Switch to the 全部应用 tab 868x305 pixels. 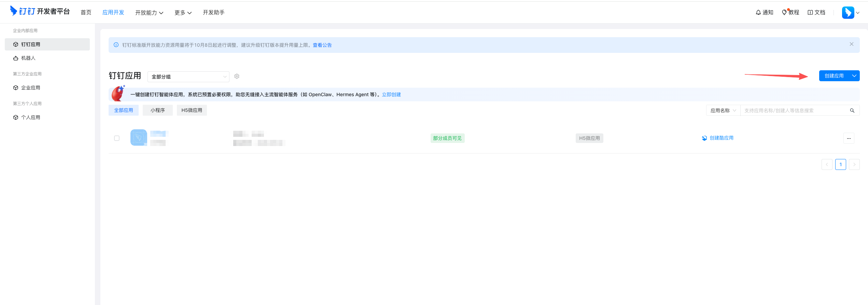coord(124,110)
